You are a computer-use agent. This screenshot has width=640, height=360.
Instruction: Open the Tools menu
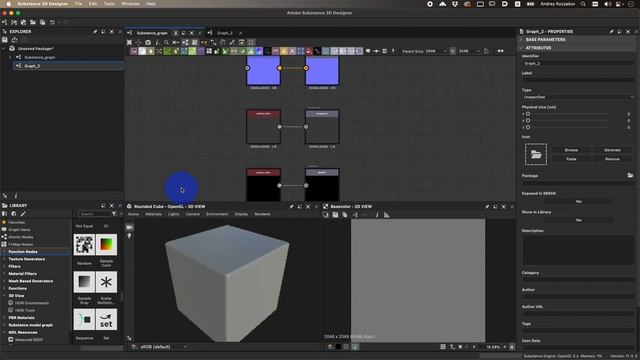tap(109, 4)
